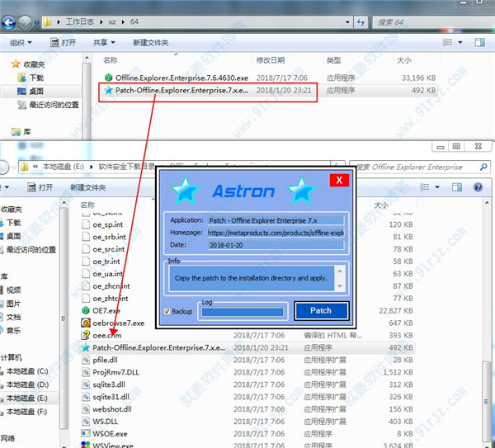Select the pfile.dll file icon
495x448 pixels.
[85, 361]
